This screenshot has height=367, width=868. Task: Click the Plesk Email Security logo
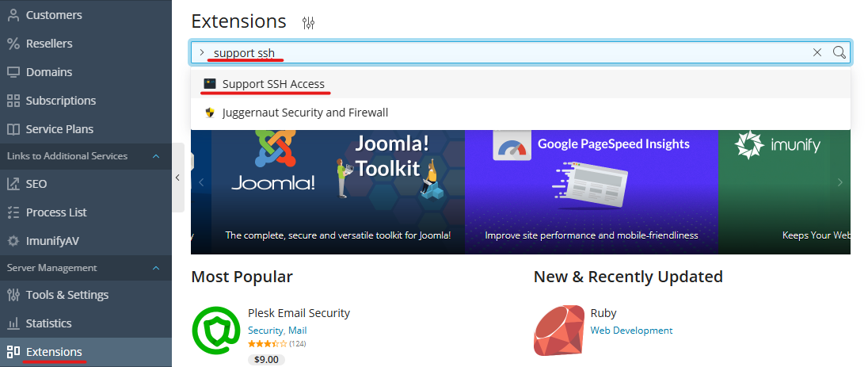(215, 331)
